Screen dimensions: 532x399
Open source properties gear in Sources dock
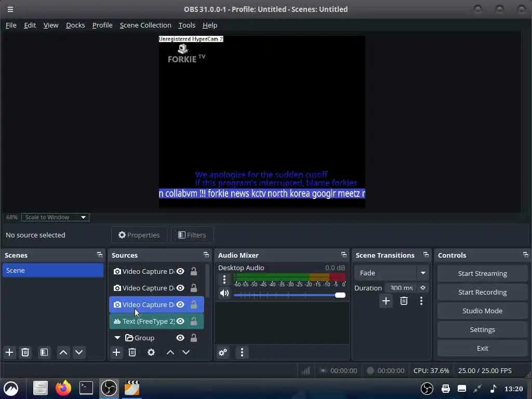[x=151, y=352]
